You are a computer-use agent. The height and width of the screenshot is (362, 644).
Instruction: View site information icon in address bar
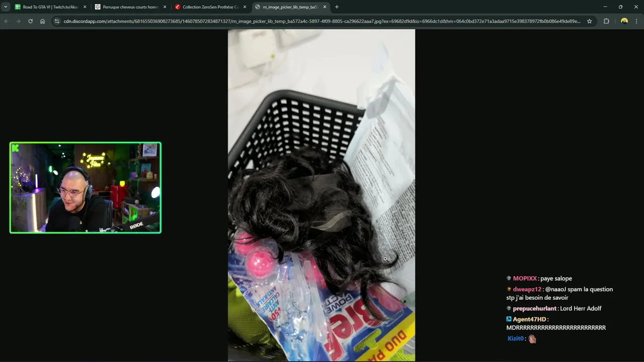click(x=57, y=21)
